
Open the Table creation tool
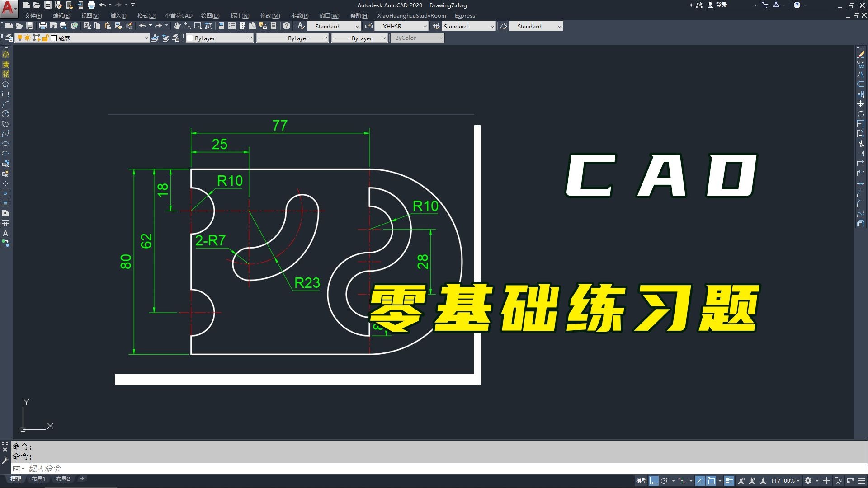(6, 223)
